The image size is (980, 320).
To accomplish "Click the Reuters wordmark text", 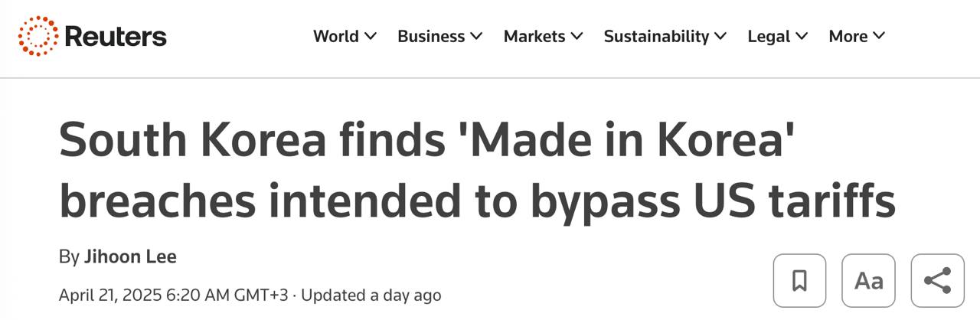I will click(116, 36).
